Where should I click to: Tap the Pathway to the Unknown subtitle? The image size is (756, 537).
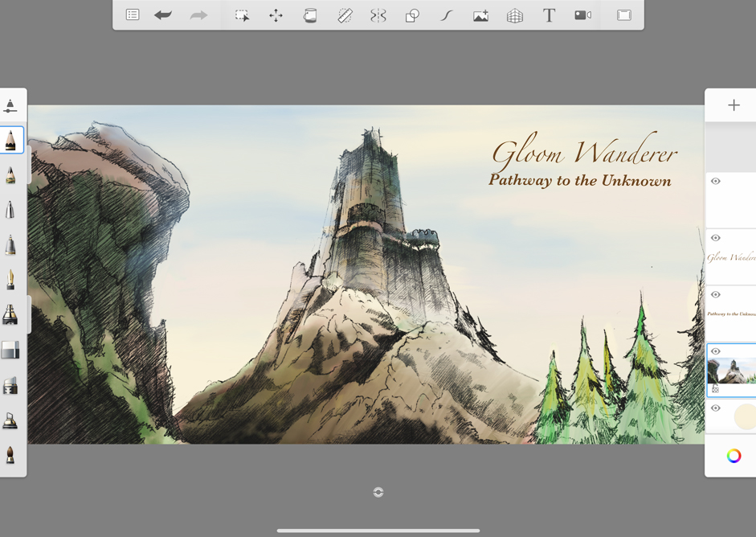click(580, 180)
